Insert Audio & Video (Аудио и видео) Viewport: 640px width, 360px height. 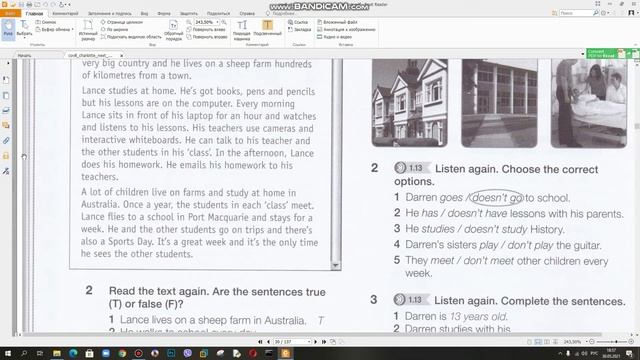point(334,37)
